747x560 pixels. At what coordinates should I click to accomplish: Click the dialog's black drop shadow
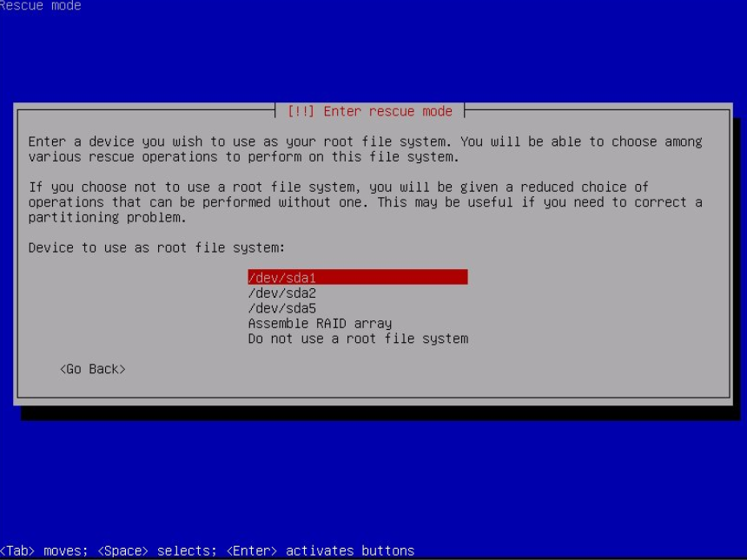373,413
